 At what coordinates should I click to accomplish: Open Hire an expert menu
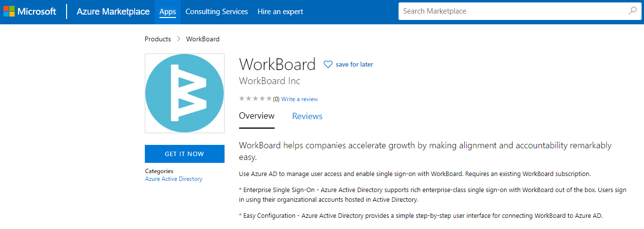click(280, 12)
